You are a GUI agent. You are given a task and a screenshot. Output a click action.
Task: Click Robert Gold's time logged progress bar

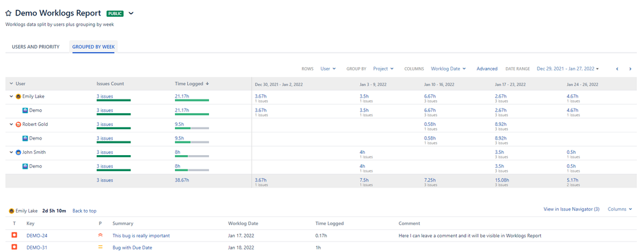(x=192, y=128)
